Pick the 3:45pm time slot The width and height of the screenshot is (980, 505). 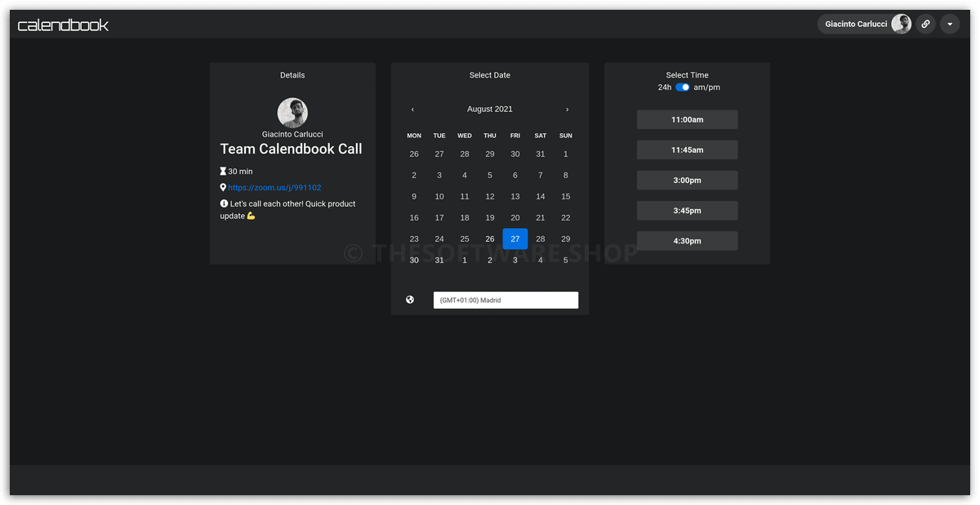(687, 210)
